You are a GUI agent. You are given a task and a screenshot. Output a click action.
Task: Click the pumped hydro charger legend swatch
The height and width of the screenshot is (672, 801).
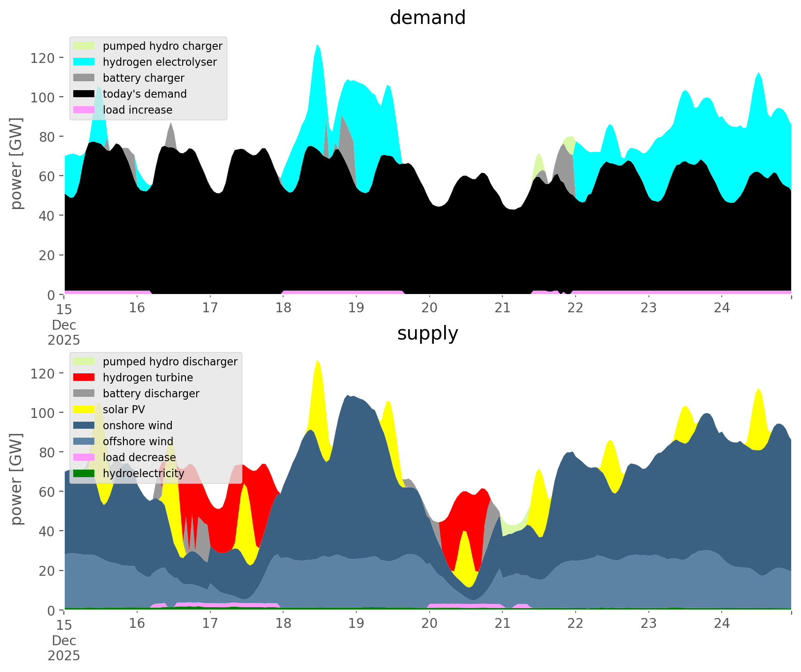(84, 46)
